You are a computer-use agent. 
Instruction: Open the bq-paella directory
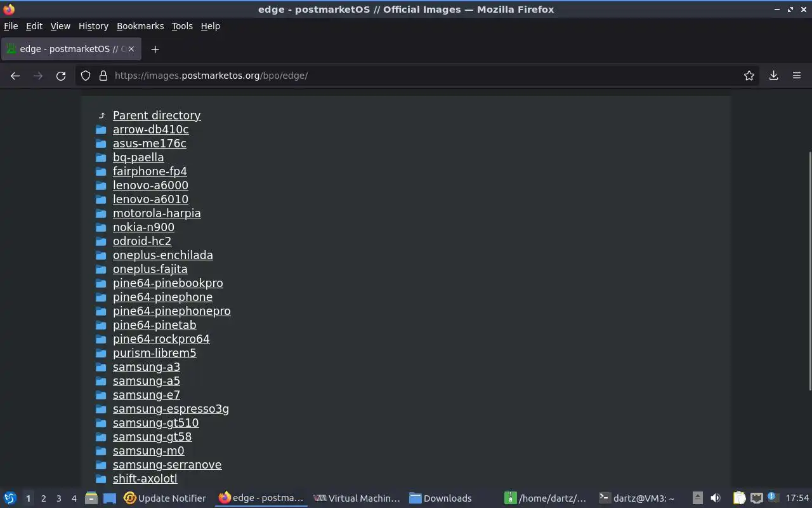click(x=138, y=157)
